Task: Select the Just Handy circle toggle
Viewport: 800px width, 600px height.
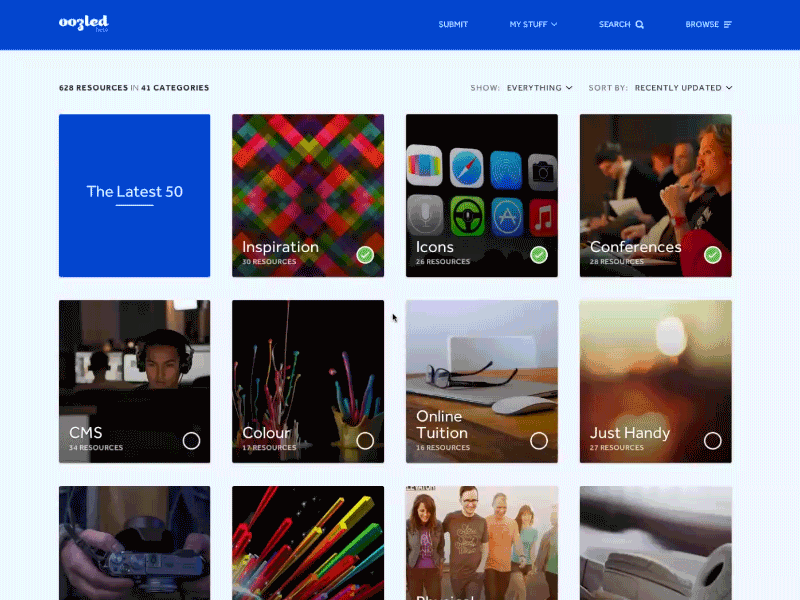Action: tap(713, 441)
